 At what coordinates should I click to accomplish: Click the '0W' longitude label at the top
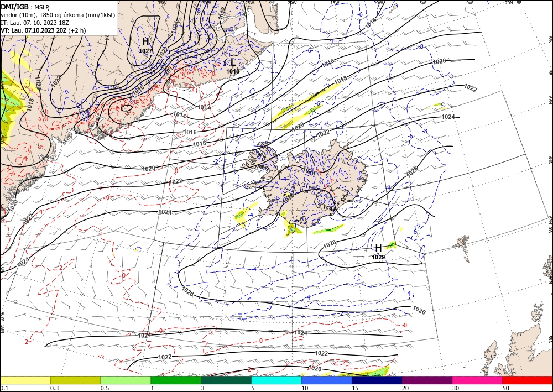tap(469, 3)
